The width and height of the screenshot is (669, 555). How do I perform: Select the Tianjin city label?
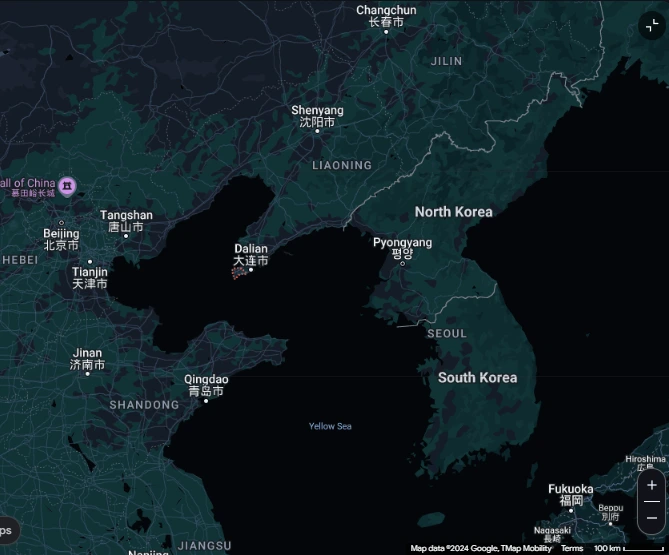tap(90, 278)
